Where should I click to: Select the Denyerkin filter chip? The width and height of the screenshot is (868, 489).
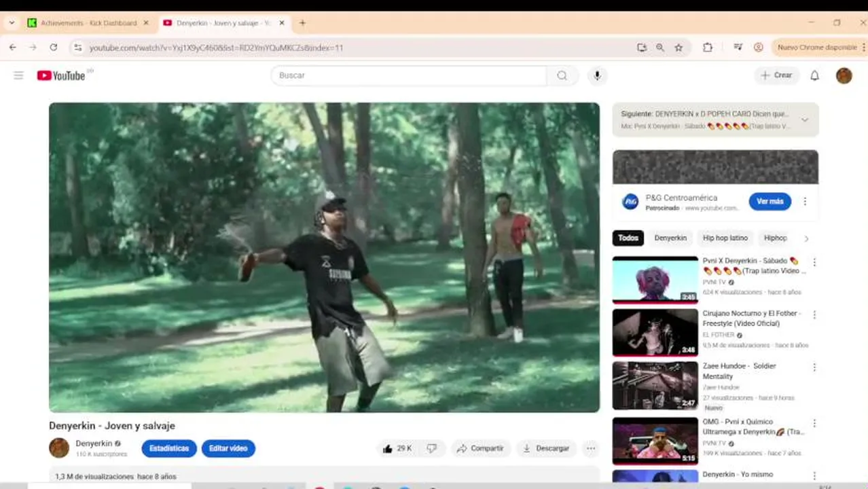(x=670, y=238)
